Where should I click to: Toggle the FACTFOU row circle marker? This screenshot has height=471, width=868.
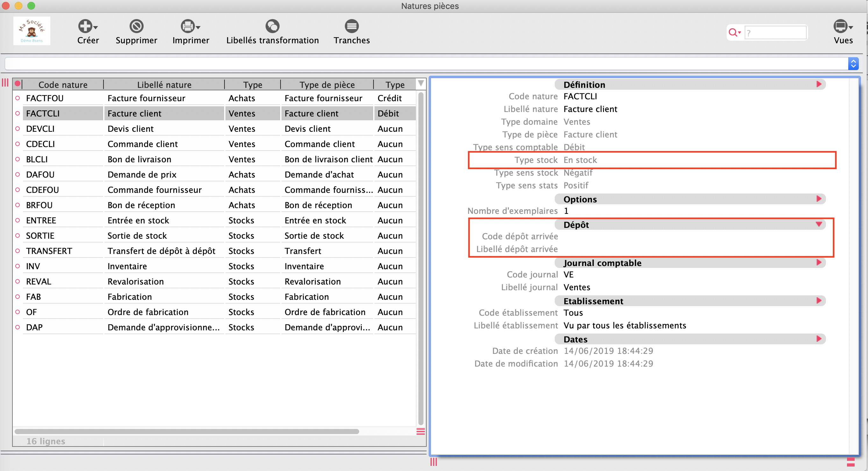point(18,98)
